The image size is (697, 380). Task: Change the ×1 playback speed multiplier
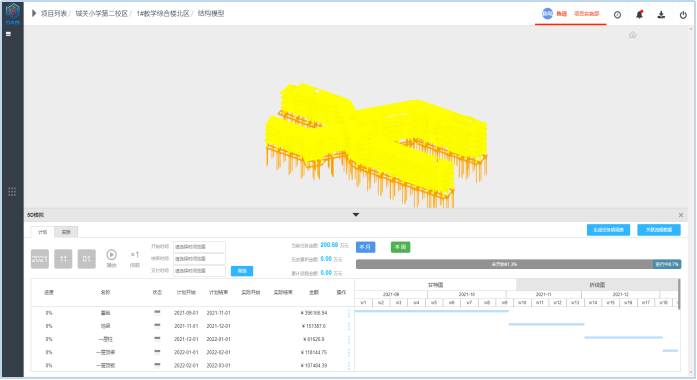coord(135,255)
